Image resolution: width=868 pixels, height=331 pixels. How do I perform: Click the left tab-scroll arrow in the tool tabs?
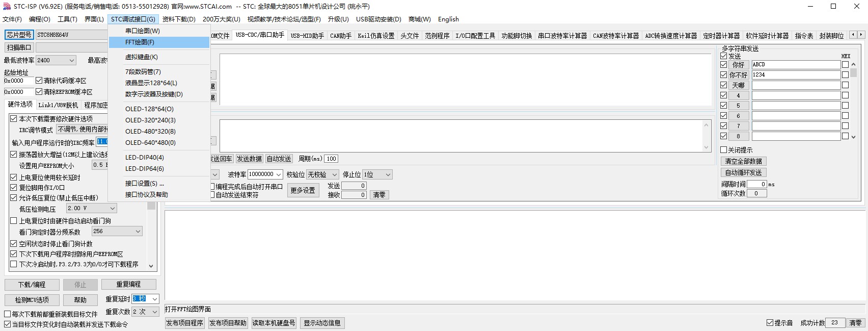pyautogui.click(x=853, y=35)
